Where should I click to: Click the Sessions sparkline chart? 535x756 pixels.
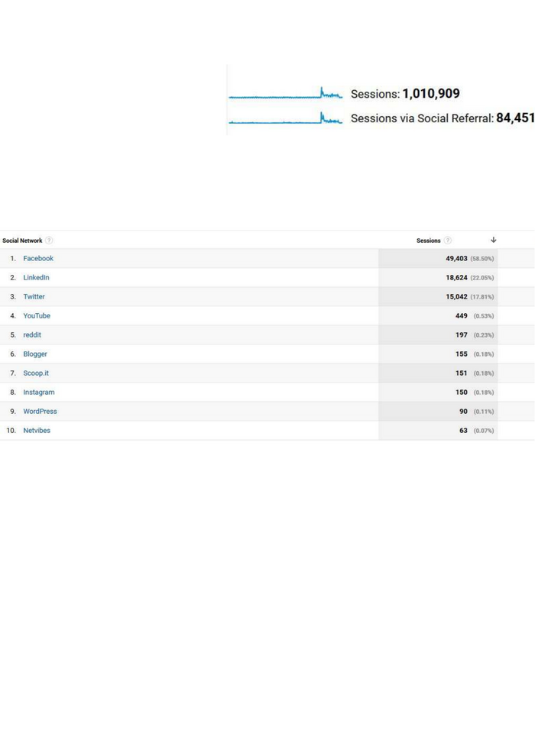[286, 94]
